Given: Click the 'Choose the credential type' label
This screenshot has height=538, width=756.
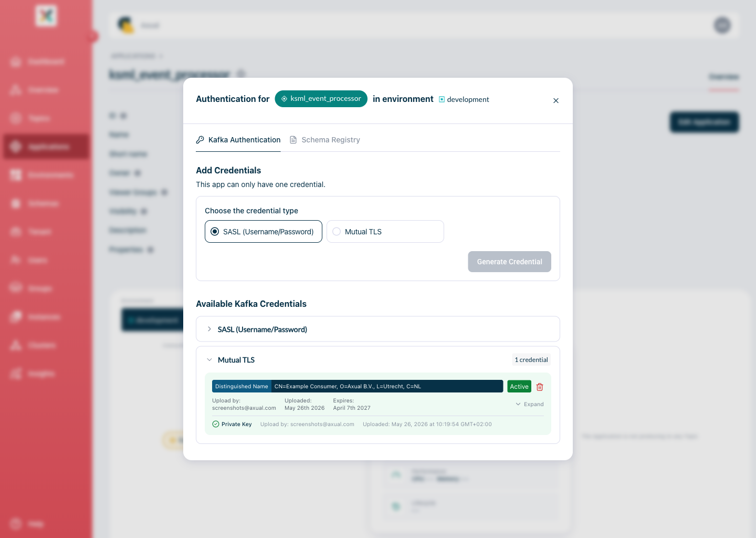Looking at the screenshot, I should pos(251,211).
